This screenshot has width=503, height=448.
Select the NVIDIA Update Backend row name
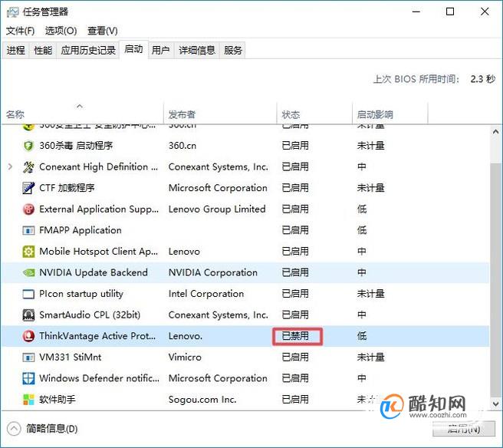pyautogui.click(x=94, y=273)
